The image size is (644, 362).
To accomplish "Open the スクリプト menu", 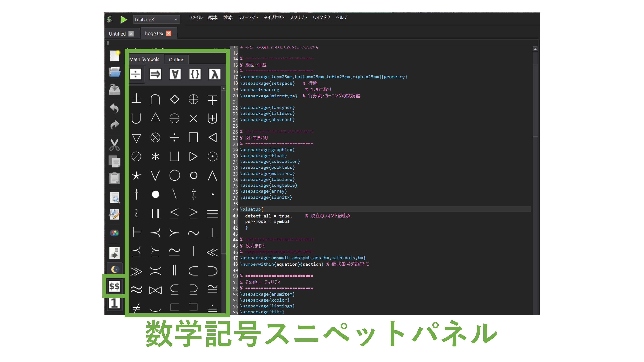I will tap(298, 18).
